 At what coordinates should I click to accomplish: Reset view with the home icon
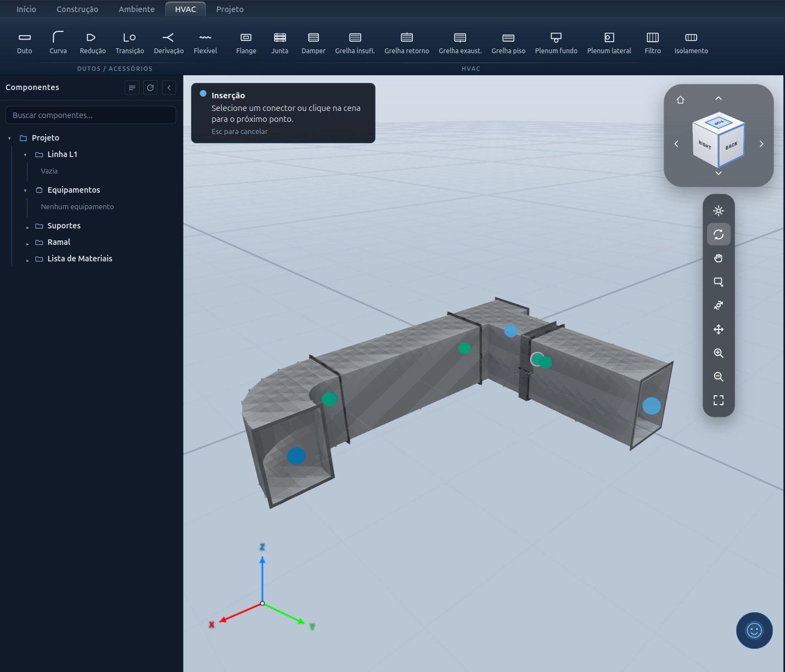pyautogui.click(x=681, y=100)
